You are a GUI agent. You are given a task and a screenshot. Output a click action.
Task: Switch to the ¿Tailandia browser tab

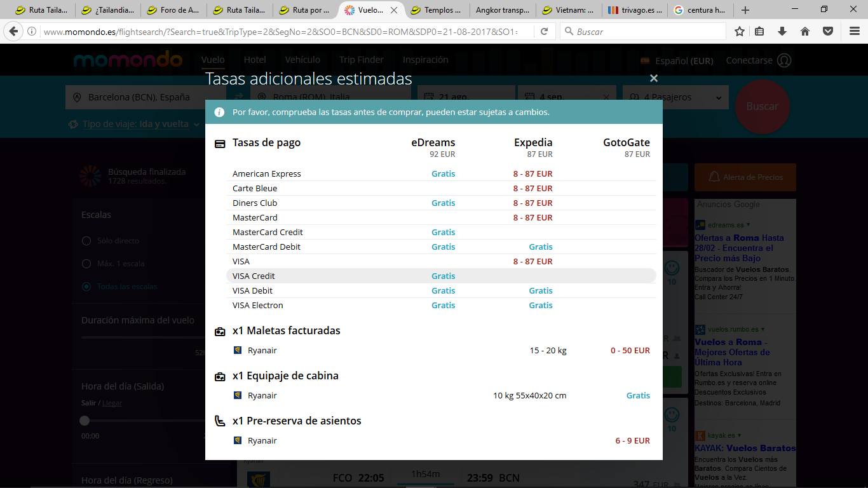[x=108, y=10]
